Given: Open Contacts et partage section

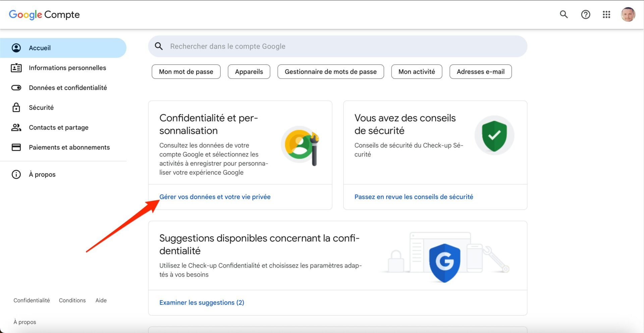Looking at the screenshot, I should tap(63, 127).
